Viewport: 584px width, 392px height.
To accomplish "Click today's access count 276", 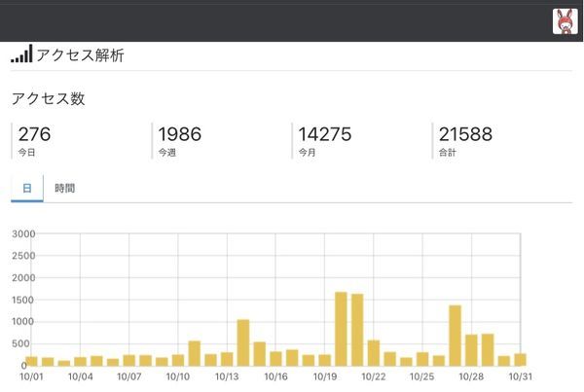I will [34, 134].
